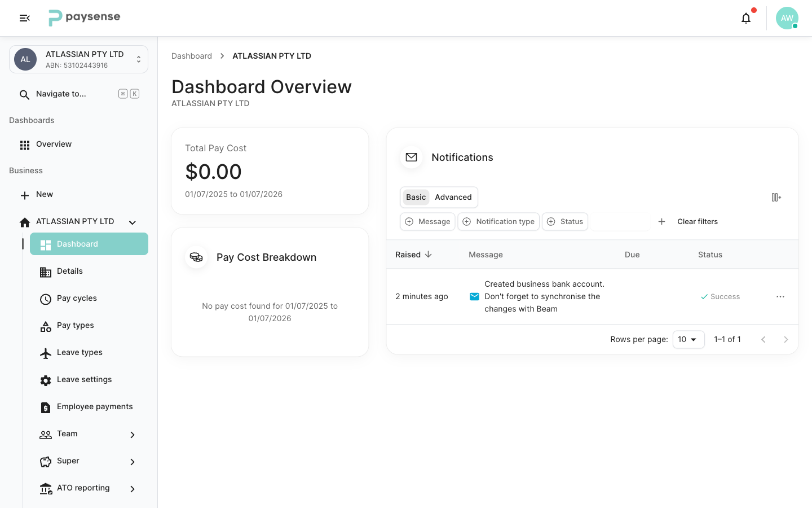
Task: Click the Due column header
Action: (632, 255)
